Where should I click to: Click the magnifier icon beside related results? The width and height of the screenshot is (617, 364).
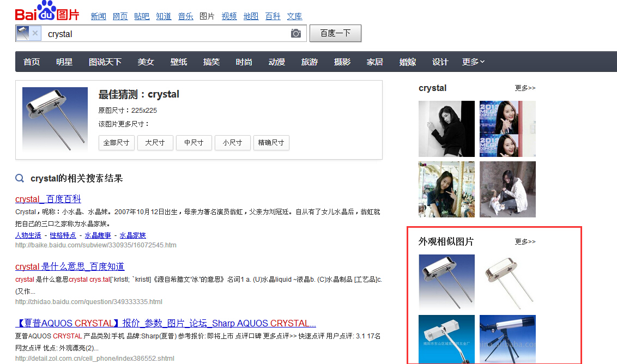(x=20, y=178)
